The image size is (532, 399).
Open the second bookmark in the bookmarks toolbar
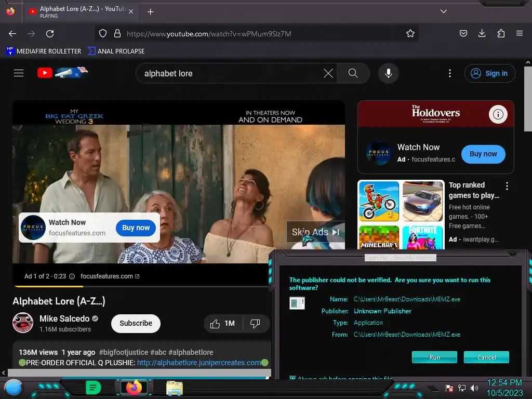[116, 51]
